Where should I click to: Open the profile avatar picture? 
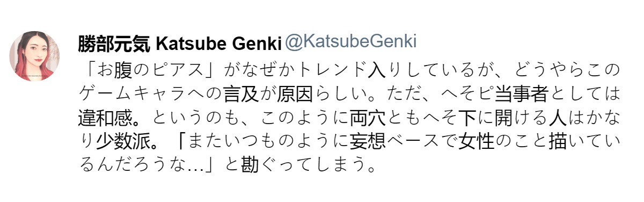click(x=34, y=56)
